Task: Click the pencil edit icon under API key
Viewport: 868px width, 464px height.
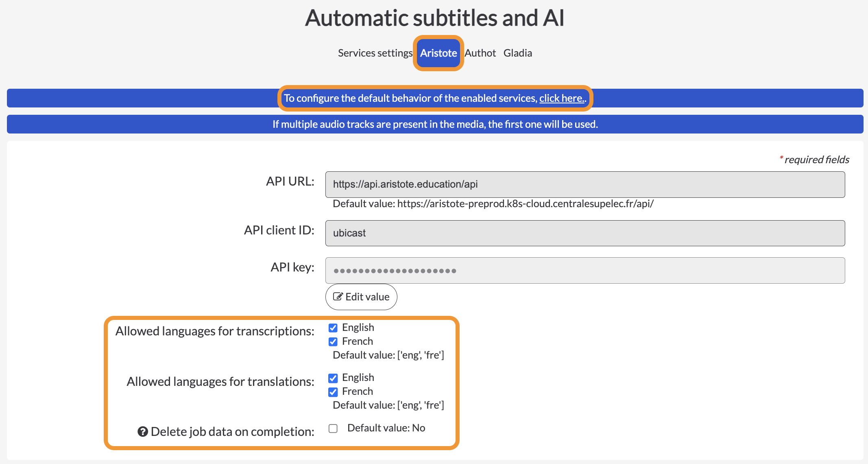Action: pos(338,297)
